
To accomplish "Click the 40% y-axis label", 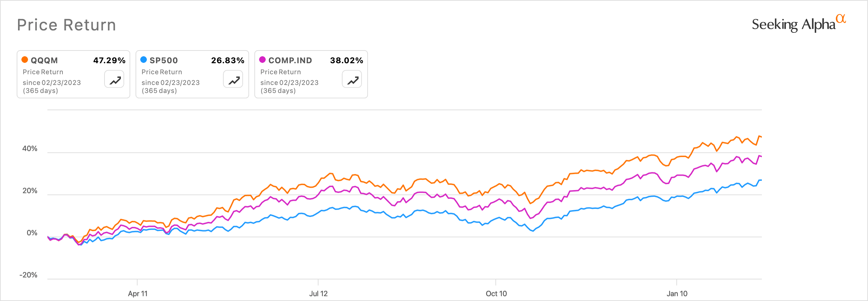I will coord(30,149).
